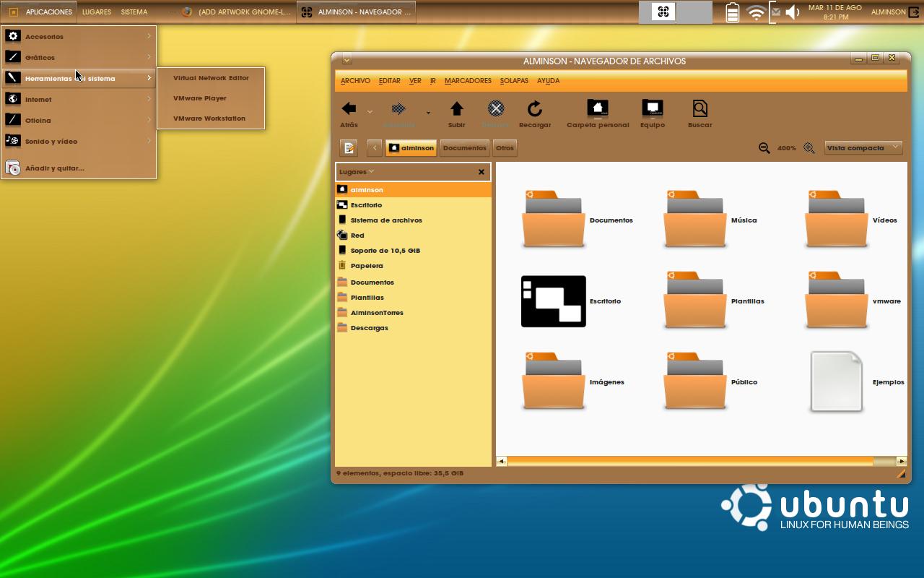This screenshot has width=924, height=578.
Task: Open the AYUDA menu
Action: click(x=548, y=81)
